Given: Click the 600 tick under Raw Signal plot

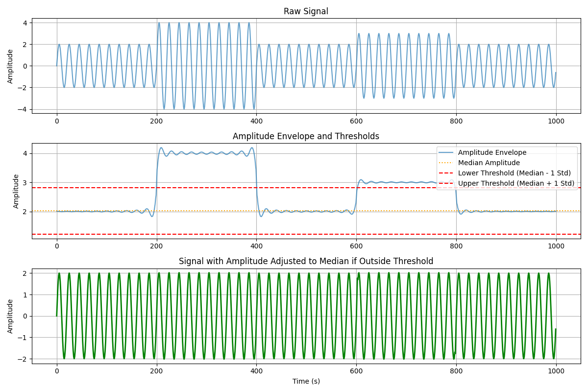Looking at the screenshot, I should pyautogui.click(x=356, y=121).
